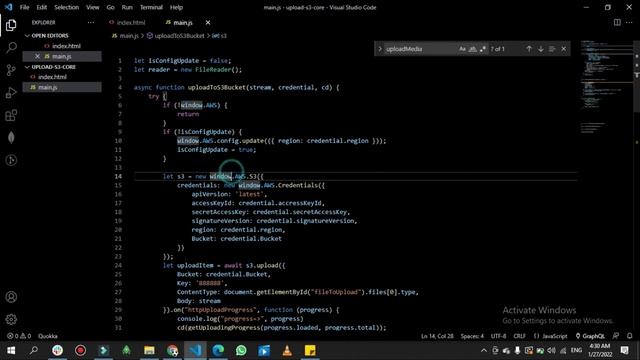Toggle Match Whole Word in find widget
This screenshot has width=640, height=360.
click(472, 49)
